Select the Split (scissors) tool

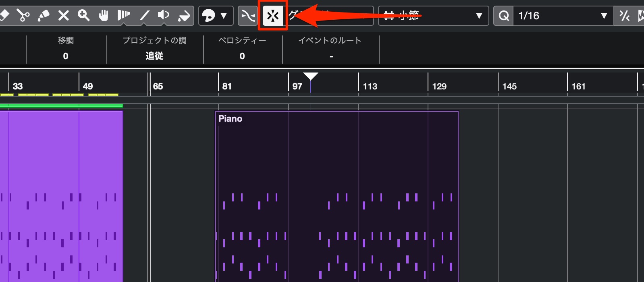(23, 16)
